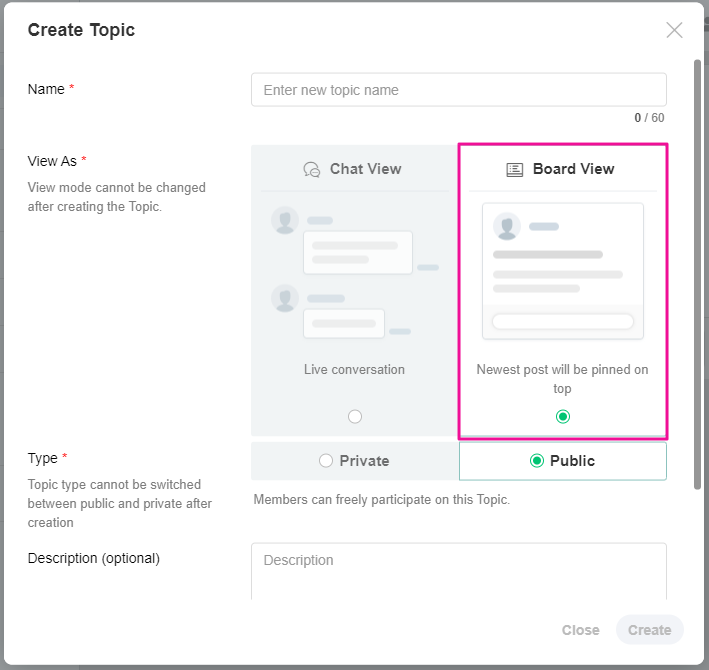Viewport: 709px width, 670px height.
Task: Click the X icon to dismiss the Create Topic dialog
Action: click(x=674, y=30)
